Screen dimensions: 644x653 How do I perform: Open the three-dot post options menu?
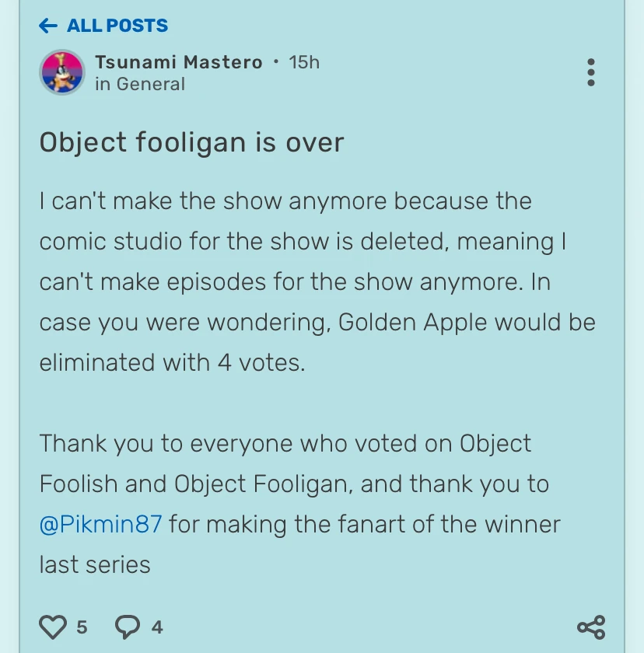[591, 72]
